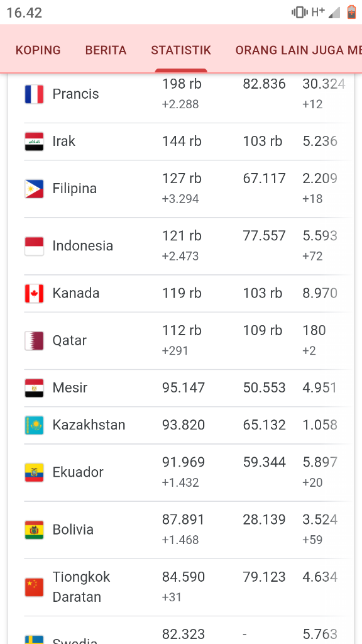Tap the Iraq flag icon
This screenshot has width=362, height=644.
34,142
